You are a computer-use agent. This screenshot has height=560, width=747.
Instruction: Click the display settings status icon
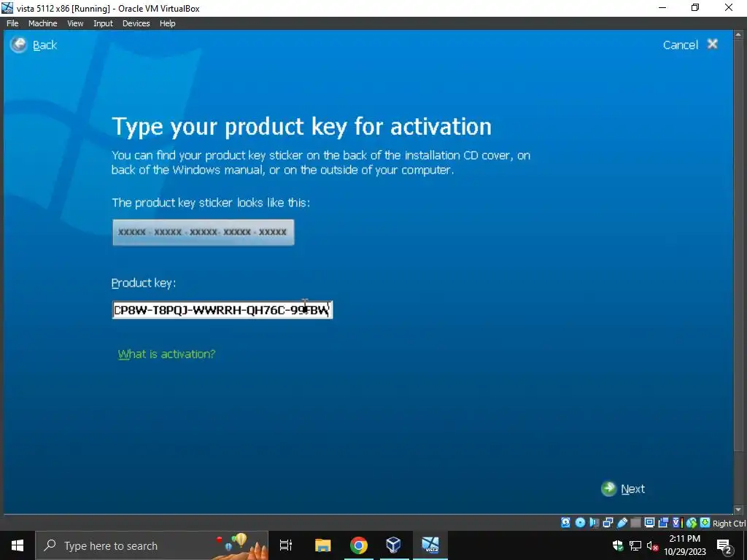[x=649, y=523]
